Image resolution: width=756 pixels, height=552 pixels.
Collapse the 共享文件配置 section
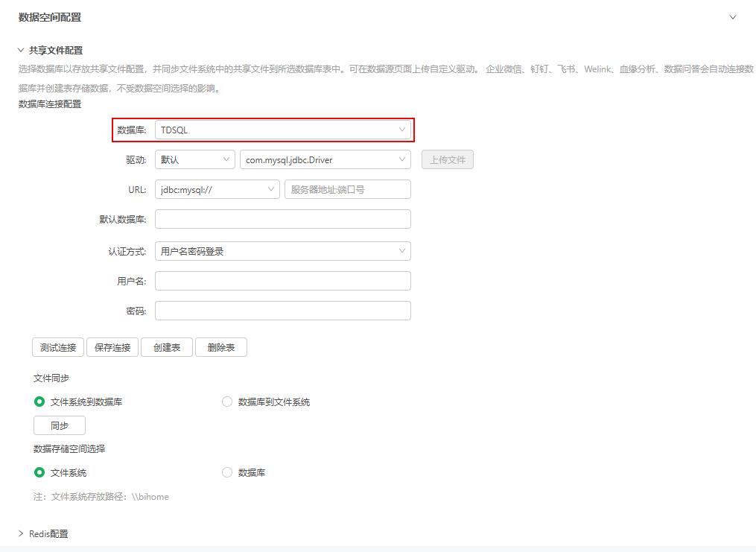[x=21, y=50]
